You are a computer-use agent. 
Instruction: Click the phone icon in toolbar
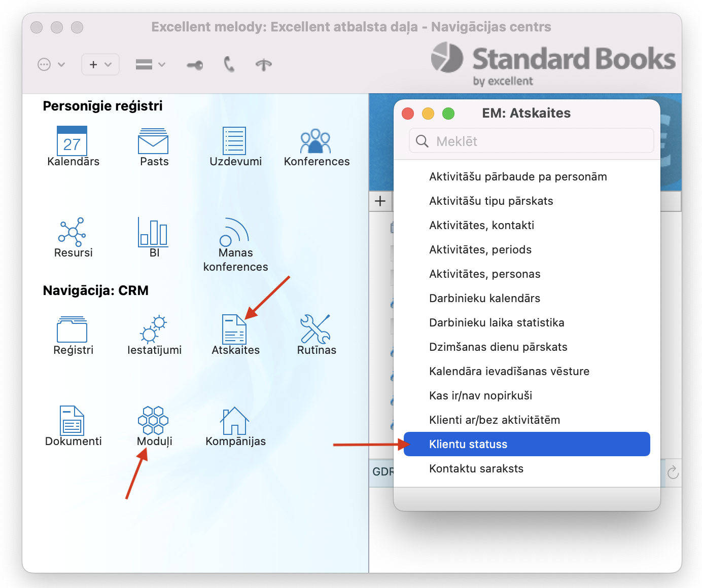coord(229,64)
